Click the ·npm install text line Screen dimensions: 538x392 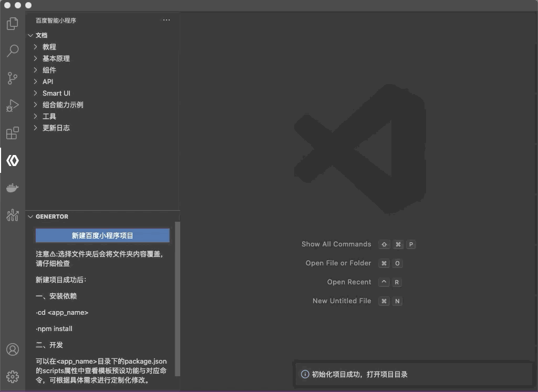54,328
